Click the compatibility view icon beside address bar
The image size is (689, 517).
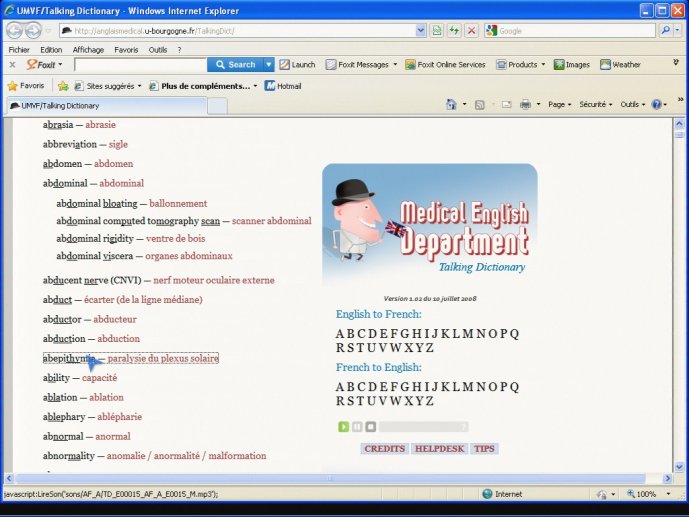436,31
